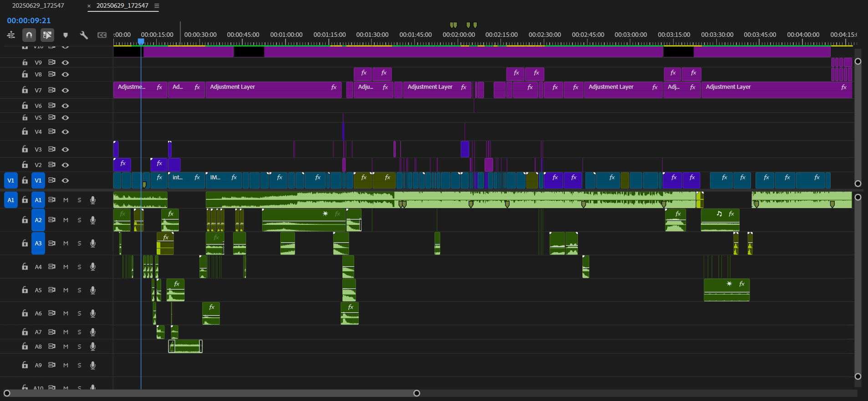Mute audio track A1
This screenshot has width=868, height=401.
(x=66, y=200)
